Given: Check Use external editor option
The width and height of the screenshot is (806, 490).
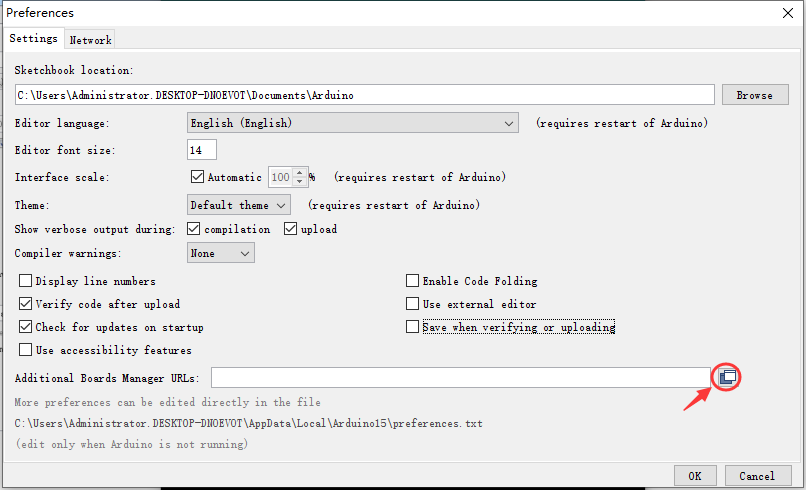Looking at the screenshot, I should [x=412, y=304].
